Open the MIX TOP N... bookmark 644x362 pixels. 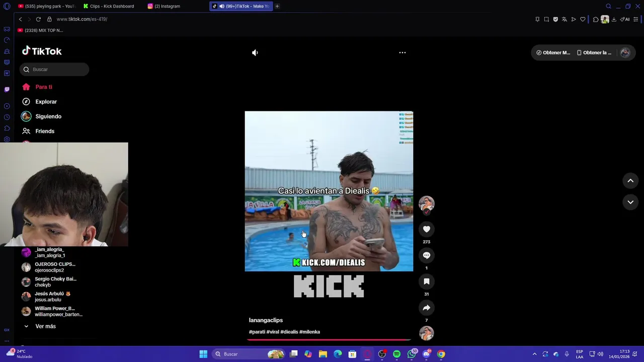click(40, 30)
